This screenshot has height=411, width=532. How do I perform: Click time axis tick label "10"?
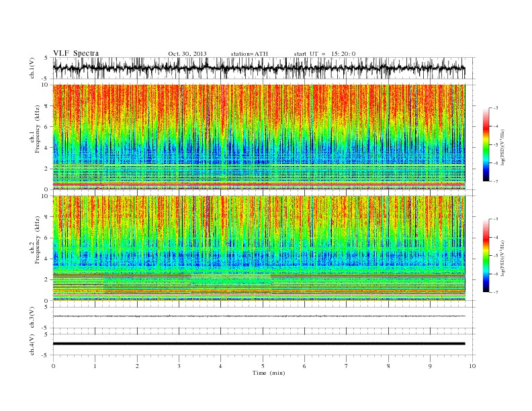point(472,366)
